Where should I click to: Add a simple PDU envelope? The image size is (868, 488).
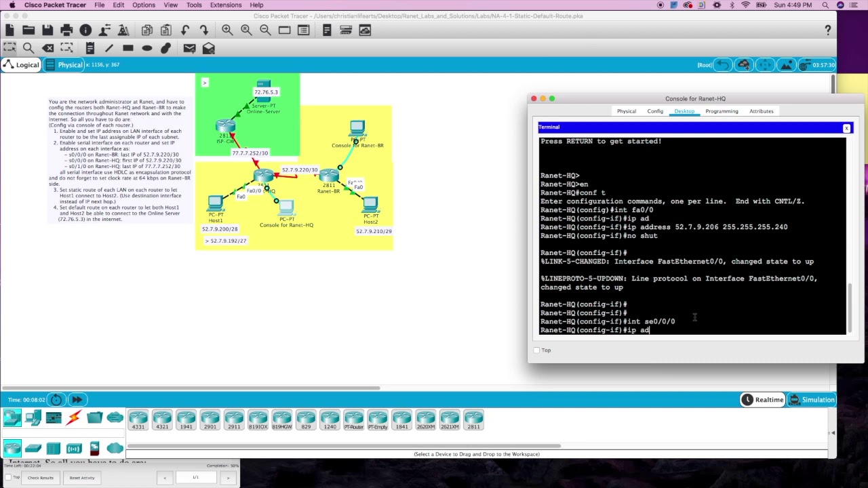pyautogui.click(x=189, y=48)
